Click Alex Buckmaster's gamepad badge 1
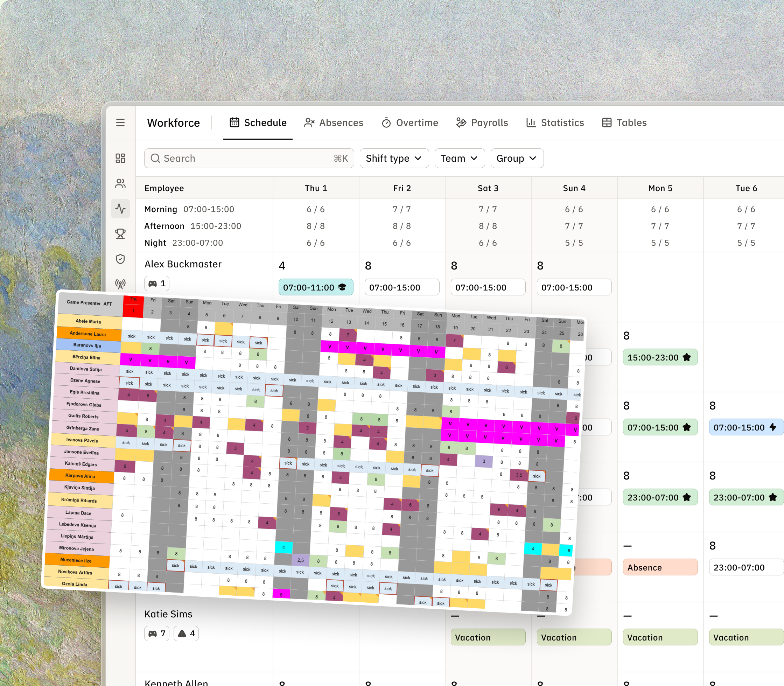Screen dimensions: 784x686 pos(156,283)
